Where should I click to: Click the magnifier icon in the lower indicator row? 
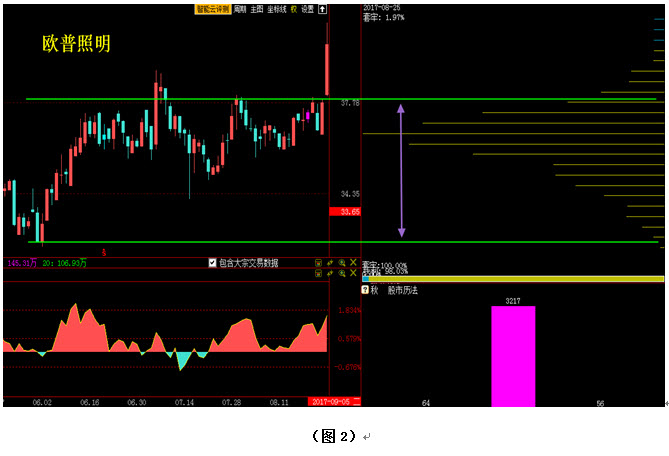point(341,273)
